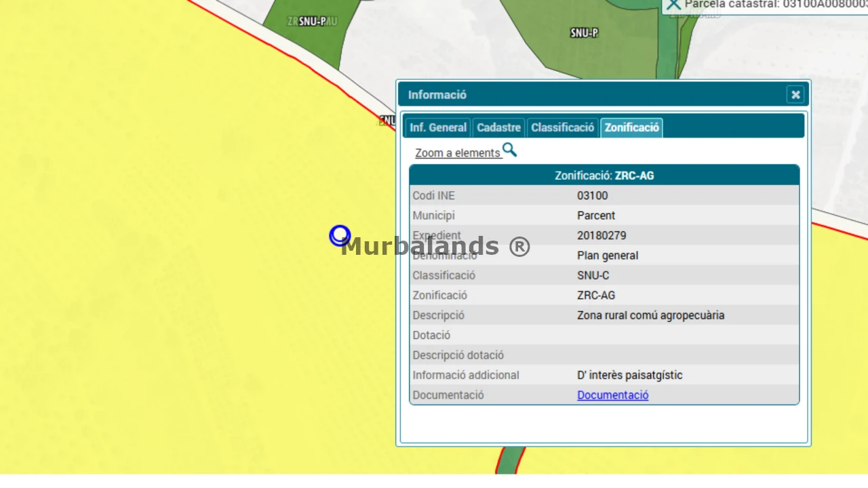Open the Documentació hyperlink

coord(612,395)
